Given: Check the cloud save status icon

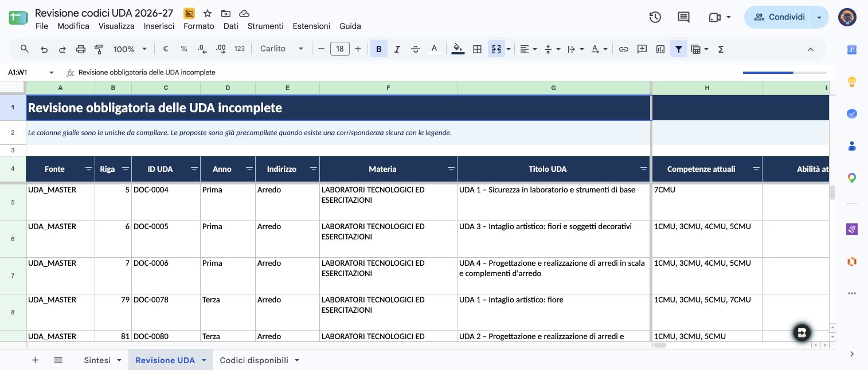Looking at the screenshot, I should tap(244, 13).
